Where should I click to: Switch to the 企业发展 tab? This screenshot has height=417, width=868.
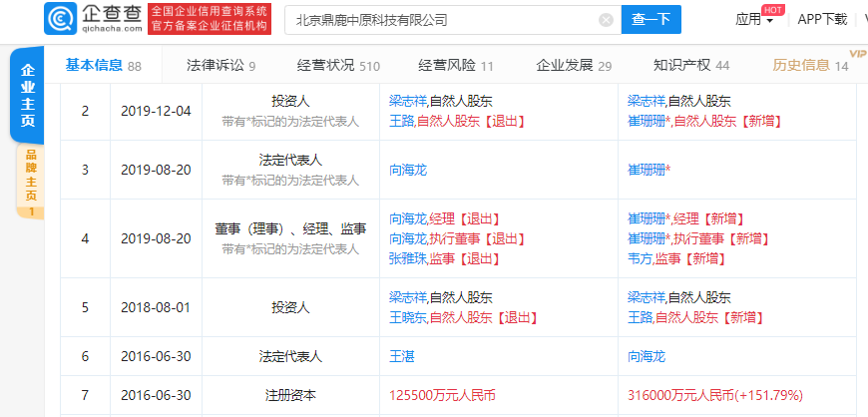(574, 66)
